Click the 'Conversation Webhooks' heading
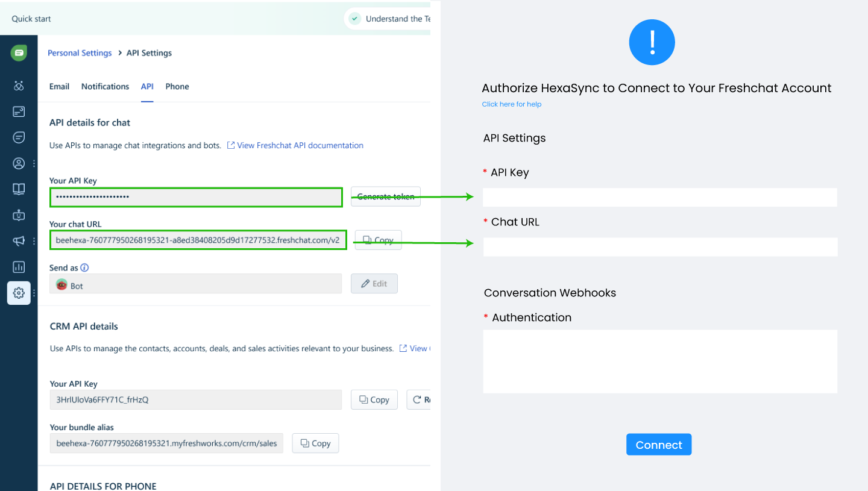 pyautogui.click(x=550, y=293)
